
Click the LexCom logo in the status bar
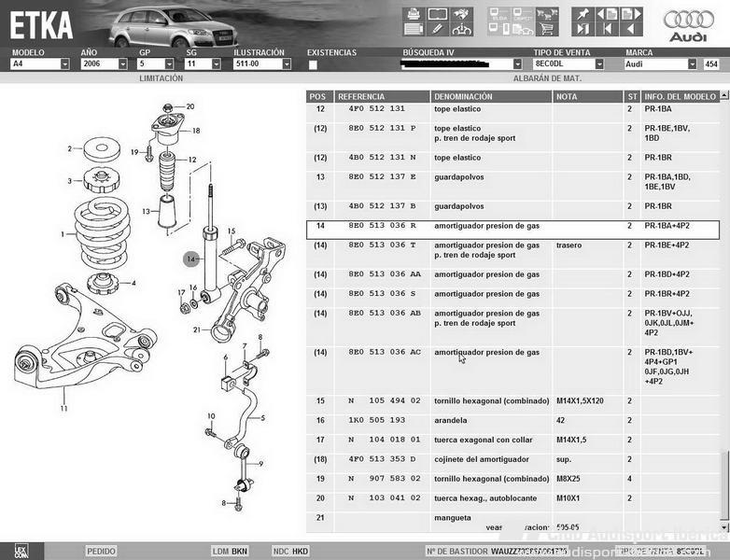pyautogui.click(x=21, y=552)
